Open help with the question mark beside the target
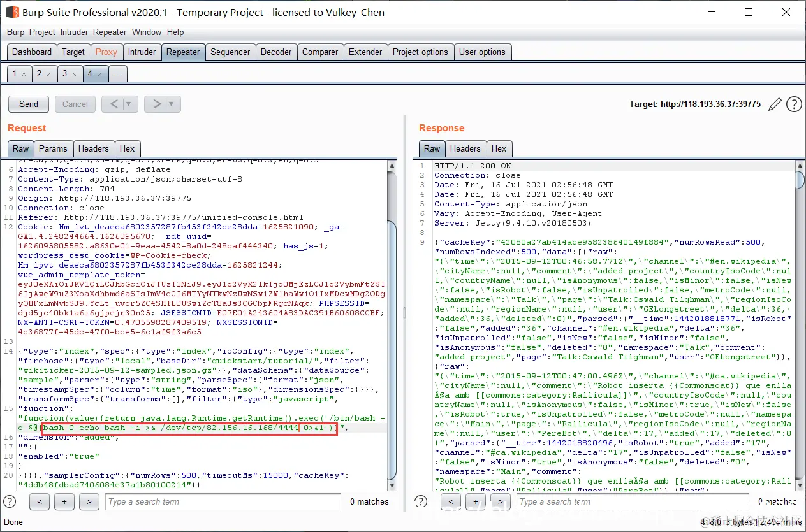806x532 pixels. 794,104
